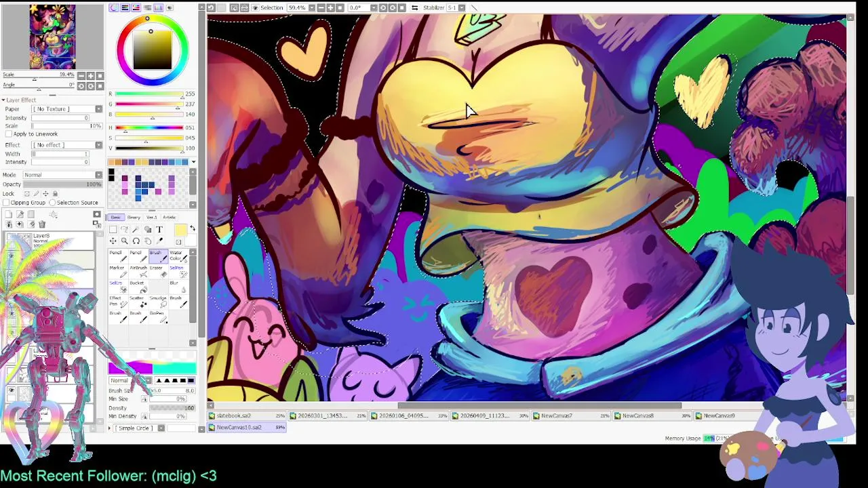
Task: Click the navigator canvas thumbnail
Action: (52, 37)
